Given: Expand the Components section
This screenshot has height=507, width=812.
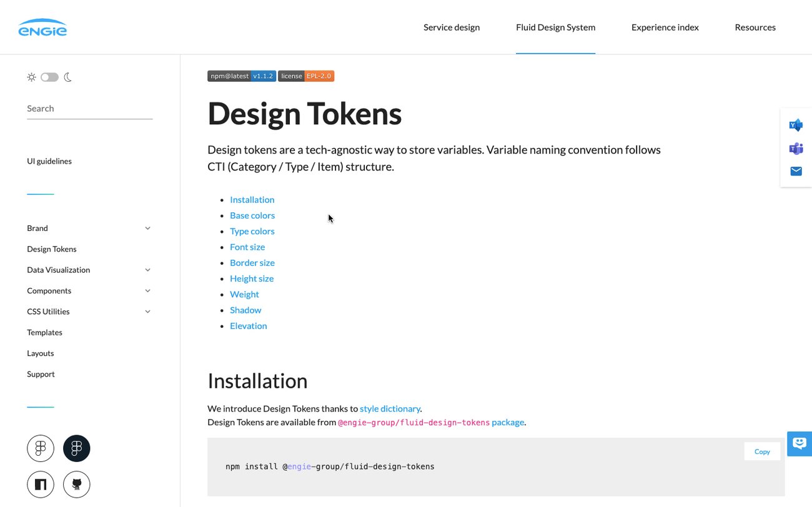Looking at the screenshot, I should (x=147, y=290).
